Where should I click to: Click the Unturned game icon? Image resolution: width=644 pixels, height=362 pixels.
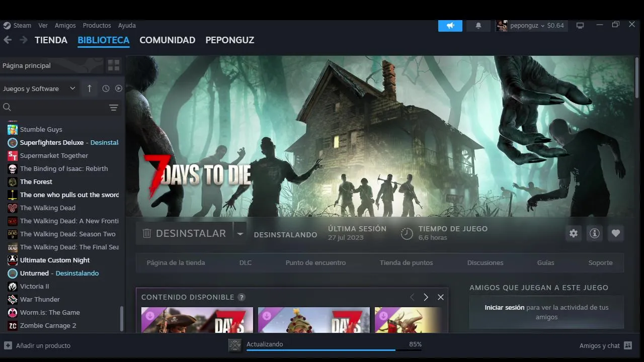[x=13, y=274]
